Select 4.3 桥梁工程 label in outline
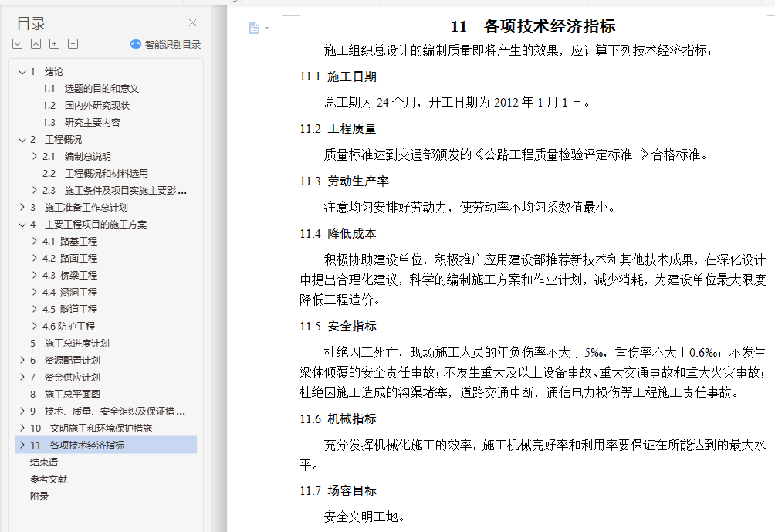 coord(69,276)
